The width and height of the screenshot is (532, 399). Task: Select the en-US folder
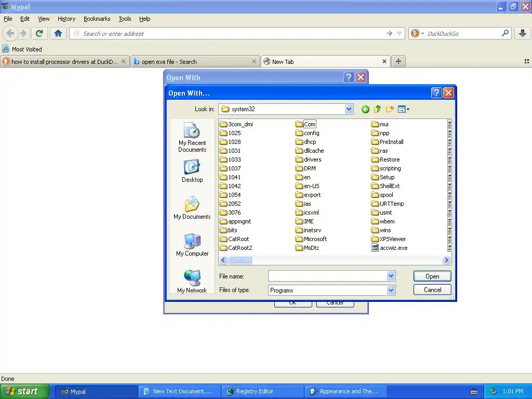(308, 186)
